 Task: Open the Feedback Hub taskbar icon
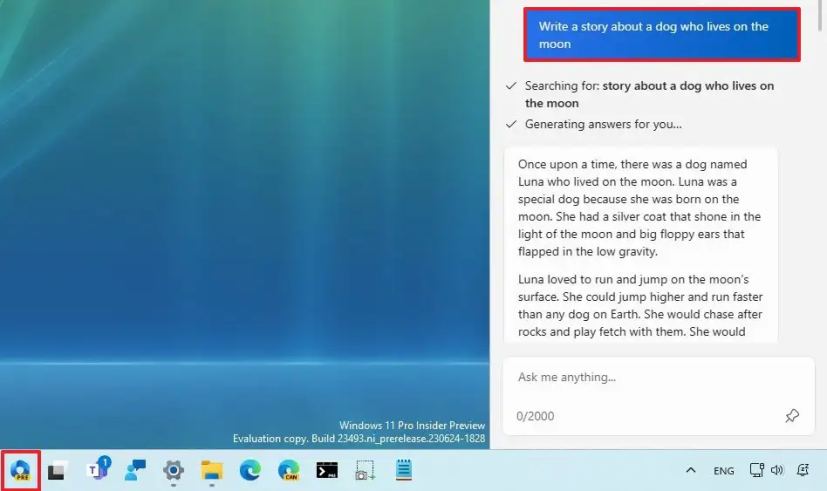135,470
